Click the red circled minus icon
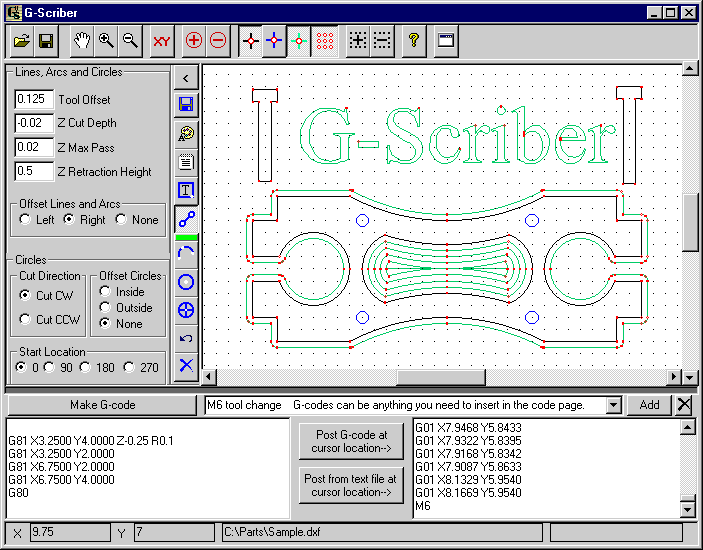This screenshot has width=703, height=550. pyautogui.click(x=218, y=41)
